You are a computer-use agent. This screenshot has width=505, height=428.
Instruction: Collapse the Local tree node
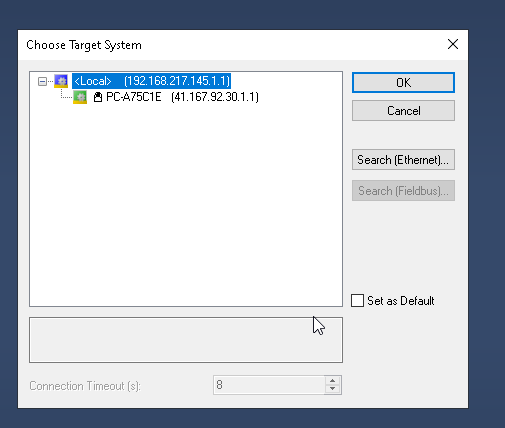tap(42, 81)
